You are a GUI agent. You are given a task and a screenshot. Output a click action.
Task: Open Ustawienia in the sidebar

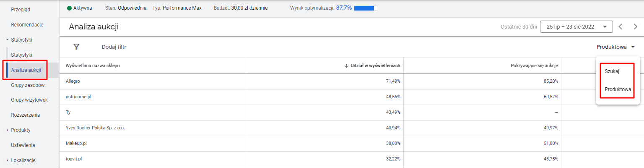23,145
